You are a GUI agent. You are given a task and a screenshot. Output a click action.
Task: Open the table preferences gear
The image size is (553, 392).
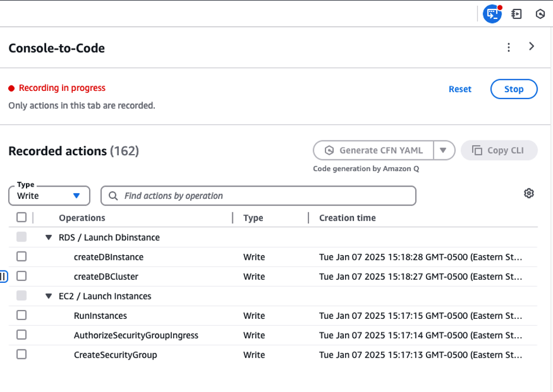(x=529, y=193)
